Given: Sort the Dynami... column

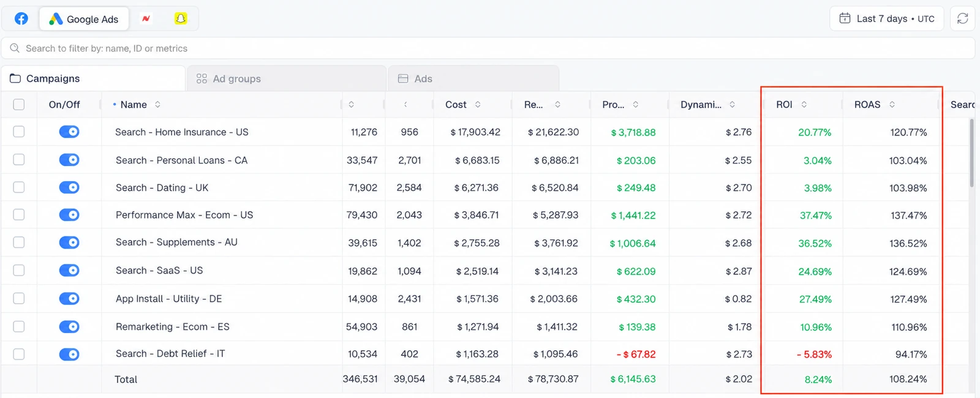Looking at the screenshot, I should pyautogui.click(x=732, y=105).
